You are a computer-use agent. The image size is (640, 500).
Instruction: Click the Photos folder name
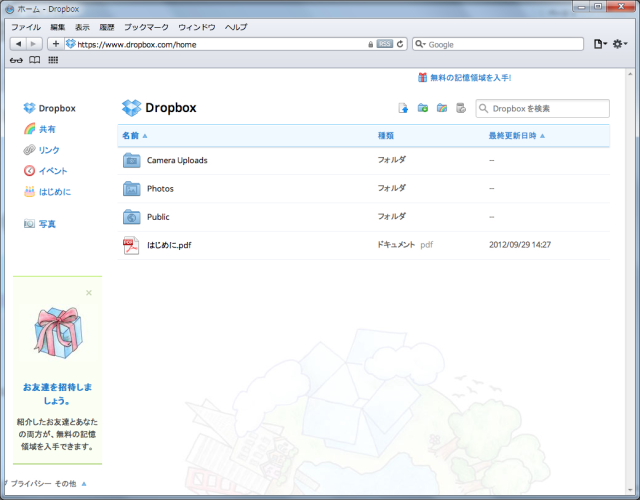[160, 189]
